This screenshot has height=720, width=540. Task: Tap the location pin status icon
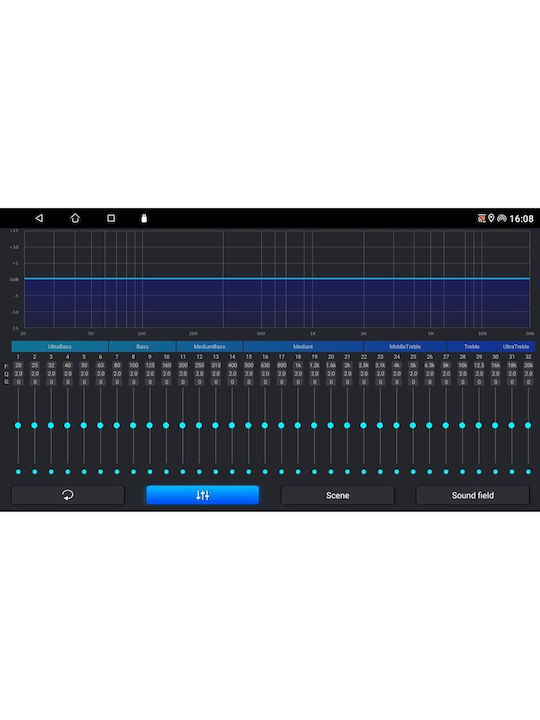tap(491, 218)
